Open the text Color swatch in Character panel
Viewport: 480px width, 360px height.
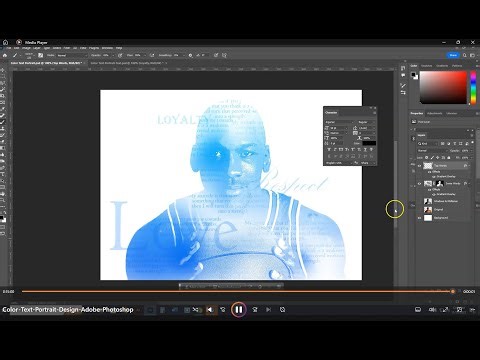(369, 143)
